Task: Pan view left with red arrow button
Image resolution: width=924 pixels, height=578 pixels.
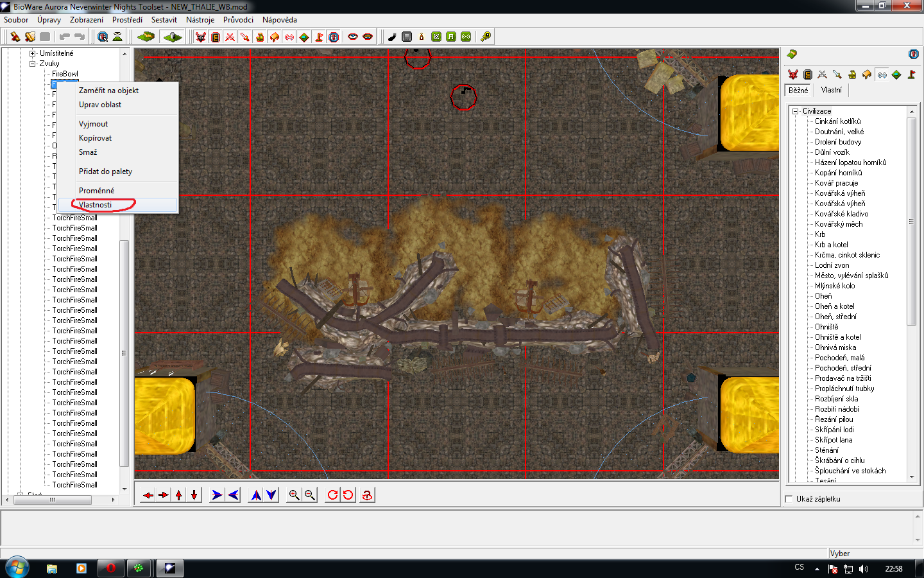Action: pyautogui.click(x=148, y=495)
